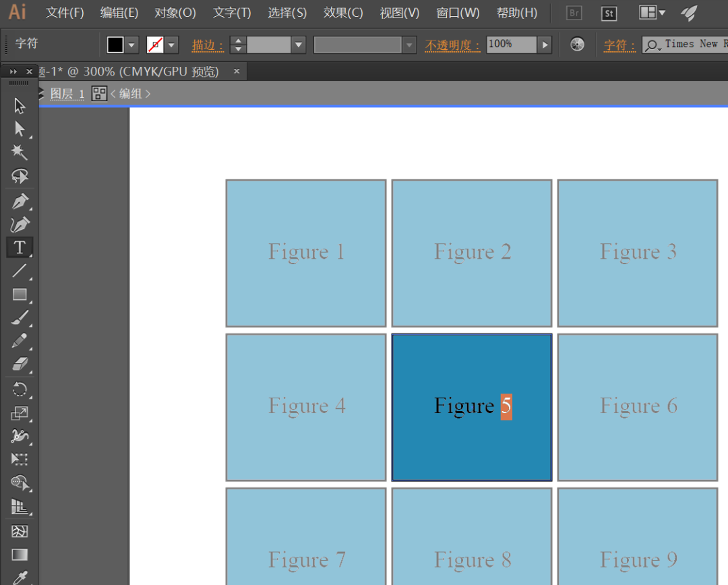Open the Times New Roman font selector
Image resolution: width=728 pixels, height=585 pixels.
click(x=685, y=44)
